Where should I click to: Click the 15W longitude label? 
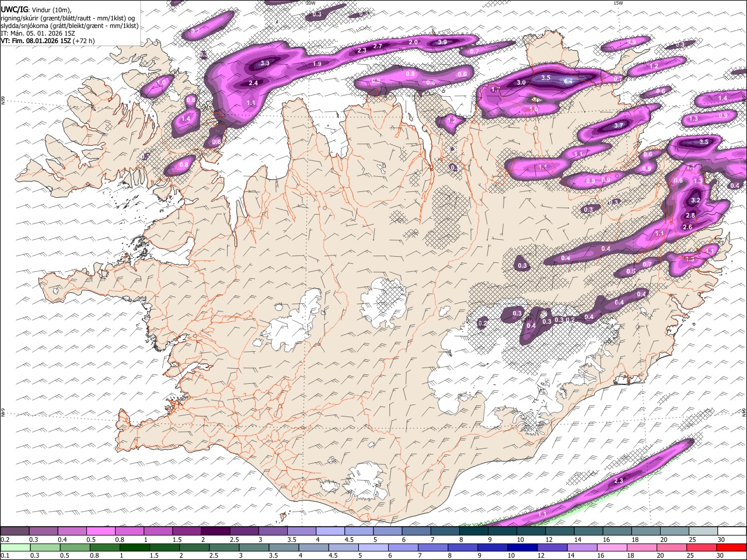tap(617, 3)
